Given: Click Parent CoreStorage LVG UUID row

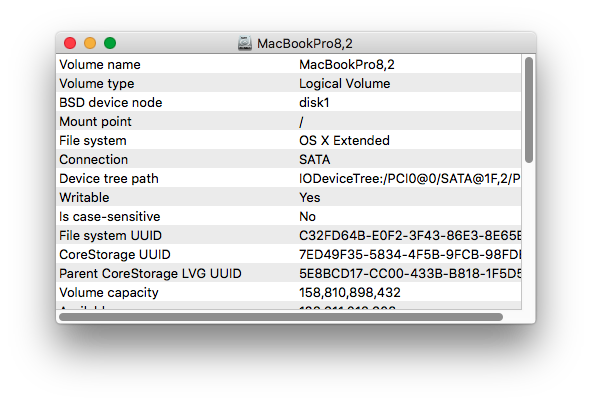Looking at the screenshot, I should 289,273.
